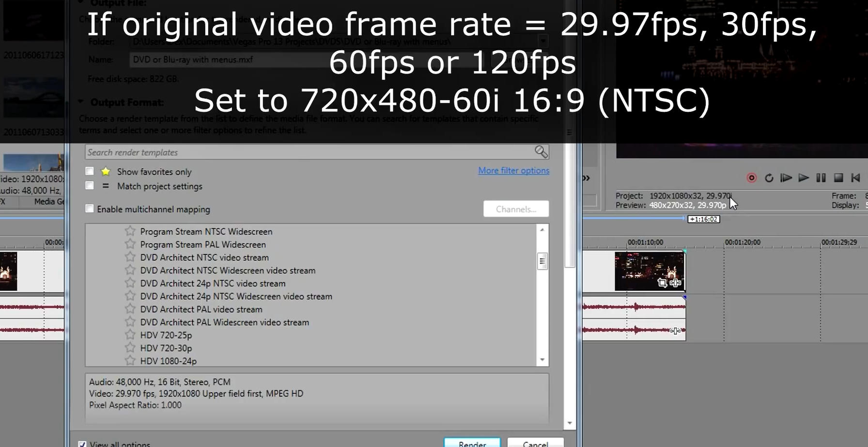
Task: Star DVD Architect 24p NTSC video stream
Action: point(130,283)
